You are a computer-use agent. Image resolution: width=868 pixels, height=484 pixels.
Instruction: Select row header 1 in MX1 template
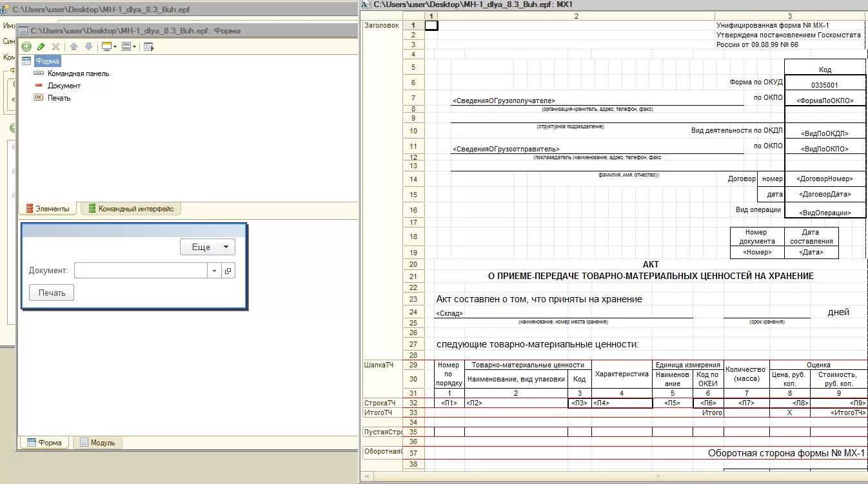413,25
